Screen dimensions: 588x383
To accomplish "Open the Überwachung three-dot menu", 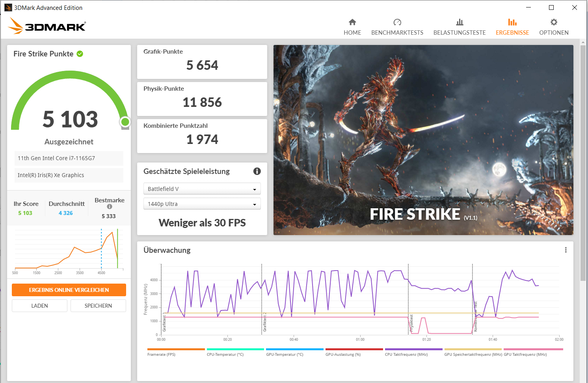I will pos(566,250).
